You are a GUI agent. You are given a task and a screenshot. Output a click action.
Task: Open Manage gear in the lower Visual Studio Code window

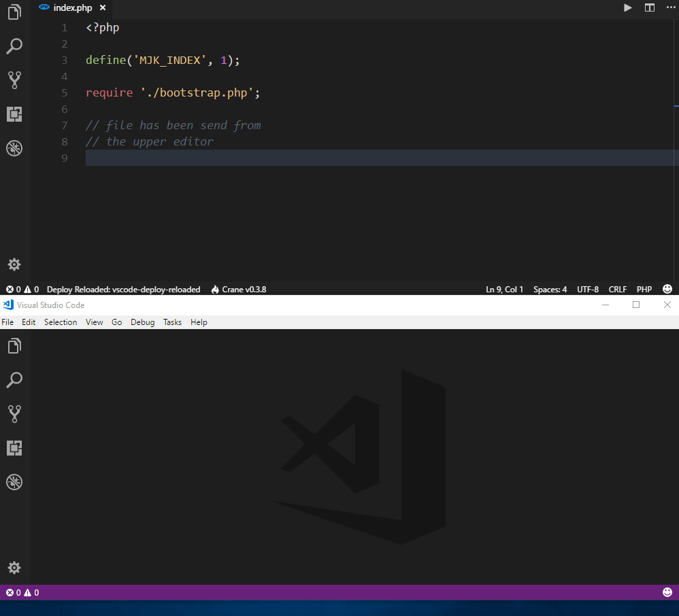coord(14,568)
